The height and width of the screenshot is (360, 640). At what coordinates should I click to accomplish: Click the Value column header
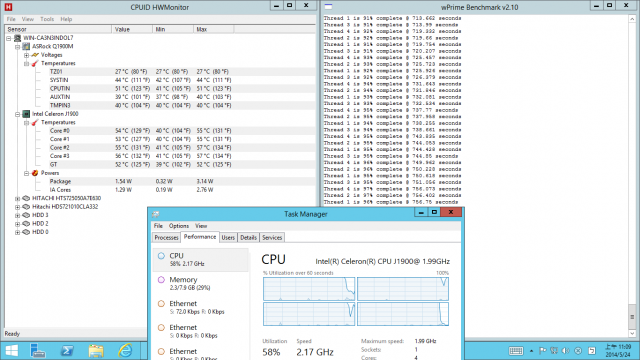(132, 29)
